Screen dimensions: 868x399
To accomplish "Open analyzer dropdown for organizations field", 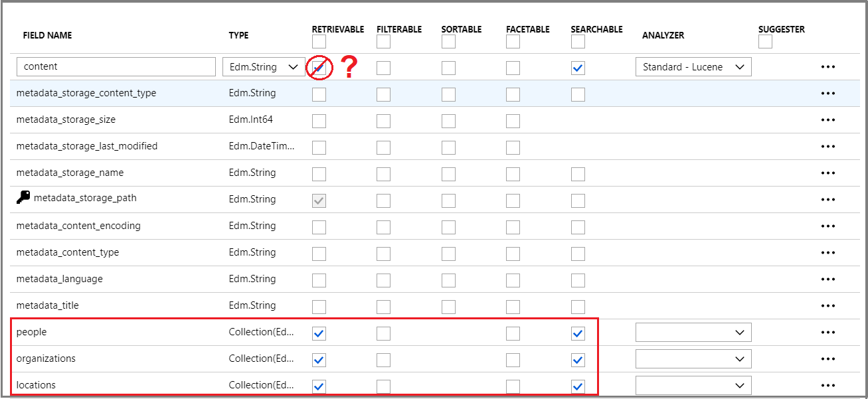I will [x=693, y=359].
